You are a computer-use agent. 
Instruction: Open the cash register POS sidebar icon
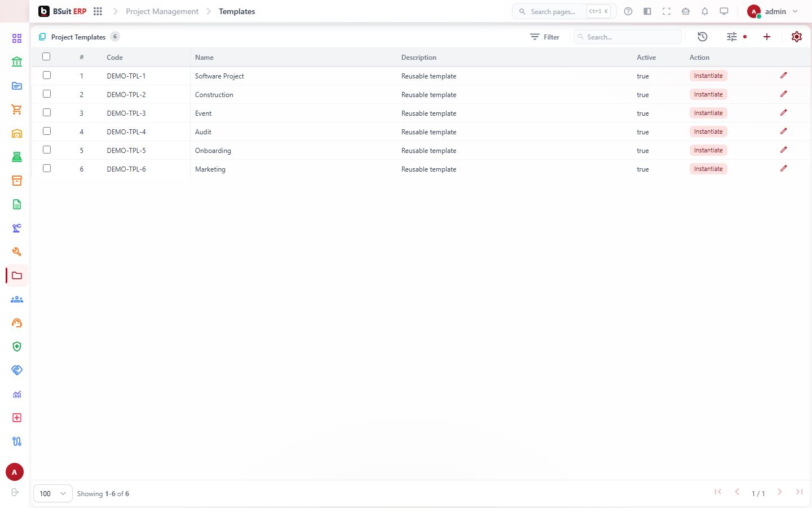[x=17, y=157]
